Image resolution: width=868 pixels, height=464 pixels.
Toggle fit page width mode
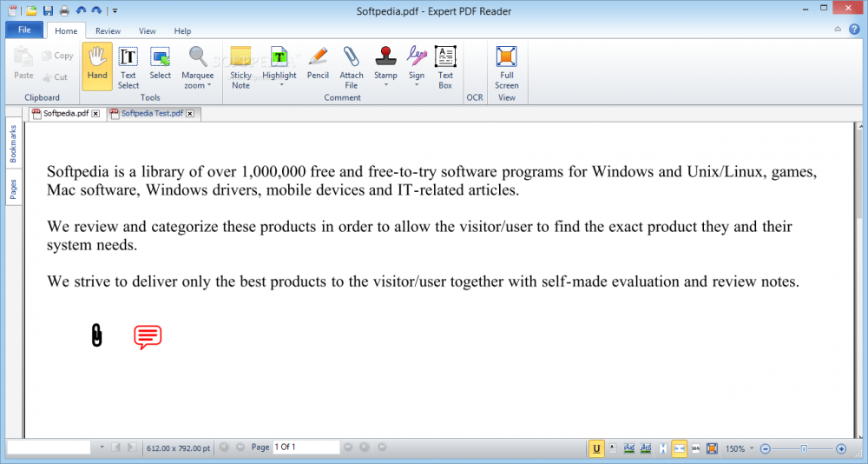pos(679,447)
